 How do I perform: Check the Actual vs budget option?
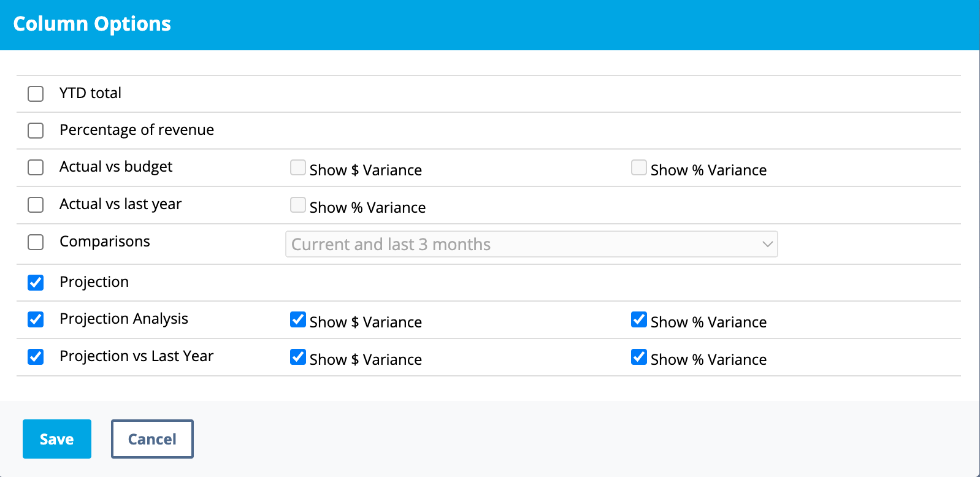pos(36,167)
